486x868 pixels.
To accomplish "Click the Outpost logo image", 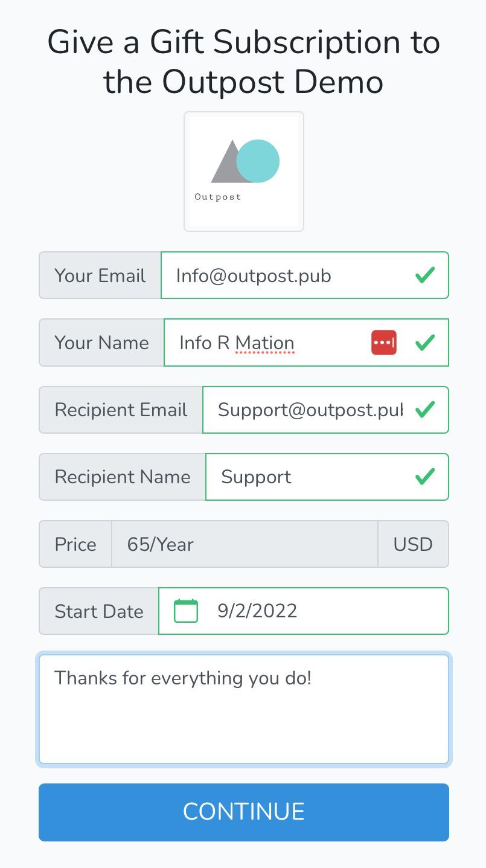I will point(244,172).
